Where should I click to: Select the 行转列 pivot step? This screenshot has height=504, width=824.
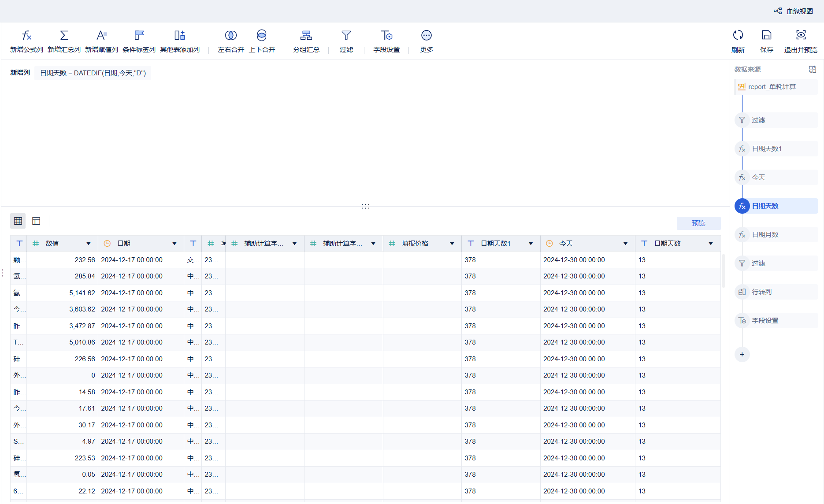coord(776,292)
